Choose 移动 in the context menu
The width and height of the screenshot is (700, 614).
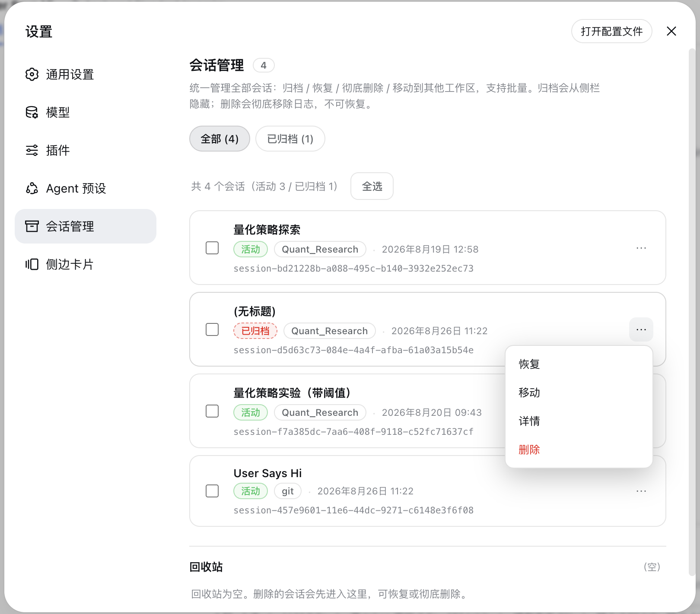point(579,392)
